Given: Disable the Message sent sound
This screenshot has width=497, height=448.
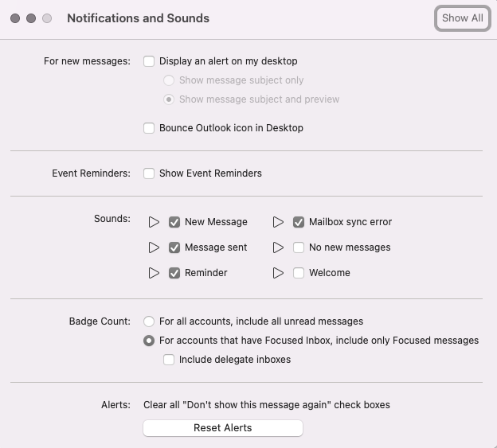Looking at the screenshot, I should (174, 247).
